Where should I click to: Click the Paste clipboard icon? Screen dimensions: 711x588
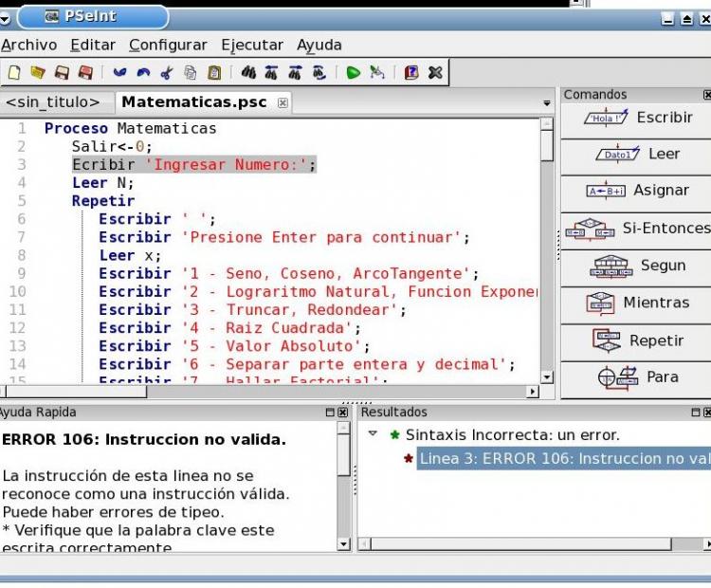tap(214, 72)
